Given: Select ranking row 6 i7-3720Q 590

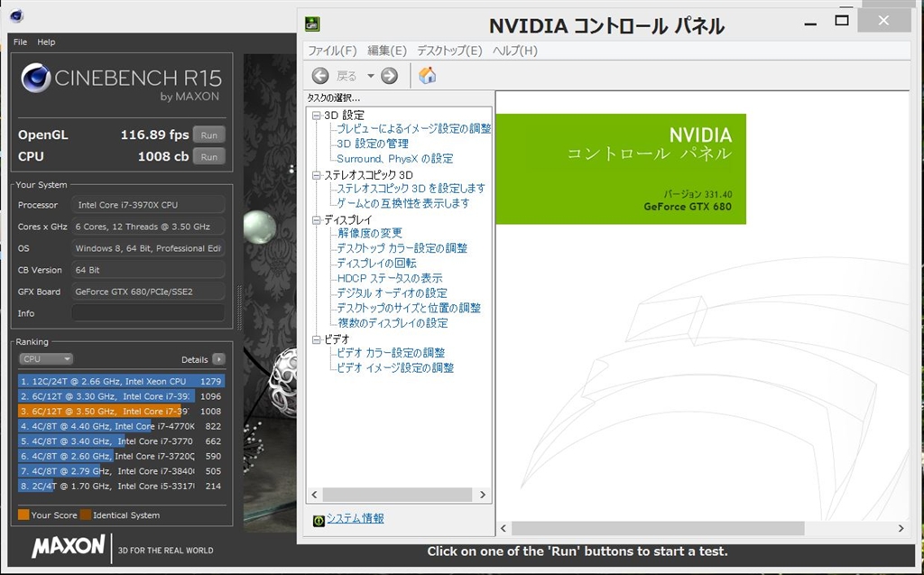Looking at the screenshot, I should pyautogui.click(x=122, y=457).
